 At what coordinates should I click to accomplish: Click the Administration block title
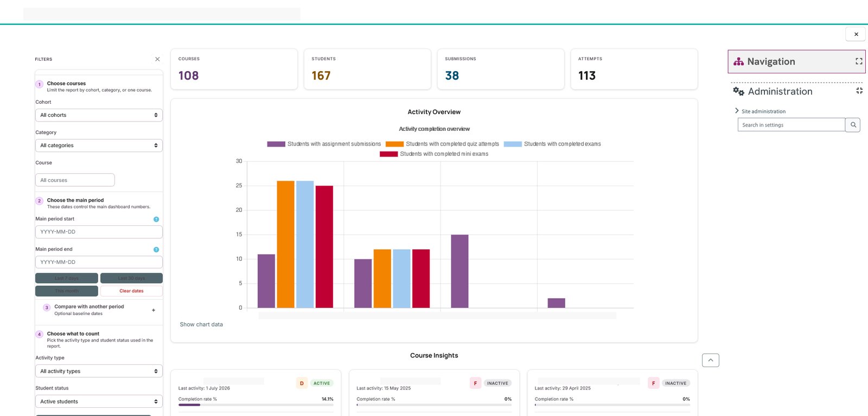[780, 91]
